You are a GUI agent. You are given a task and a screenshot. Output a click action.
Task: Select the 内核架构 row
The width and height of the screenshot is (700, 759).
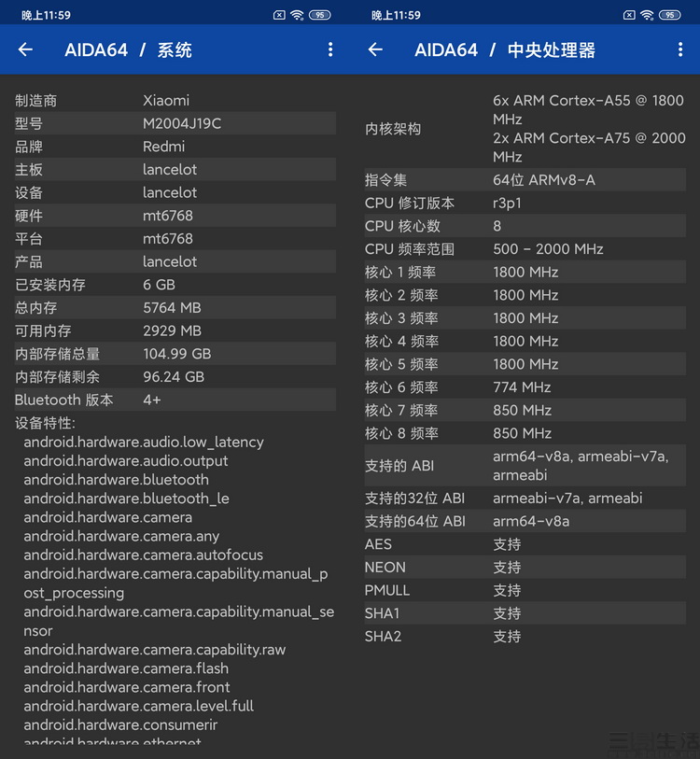coord(525,129)
